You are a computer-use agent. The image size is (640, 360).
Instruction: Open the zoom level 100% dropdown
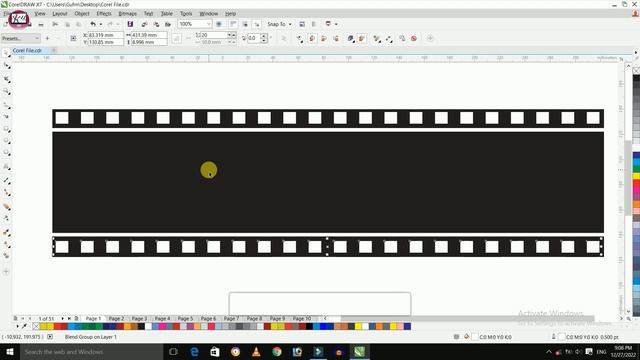pyautogui.click(x=208, y=24)
